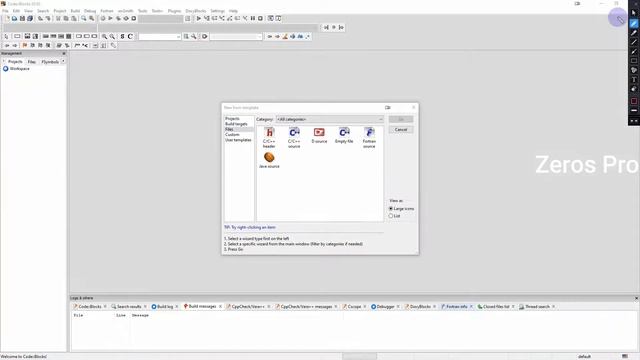The width and height of the screenshot is (640, 360).
Task: Click the Debug/Continue play icon
Action: point(199,18)
